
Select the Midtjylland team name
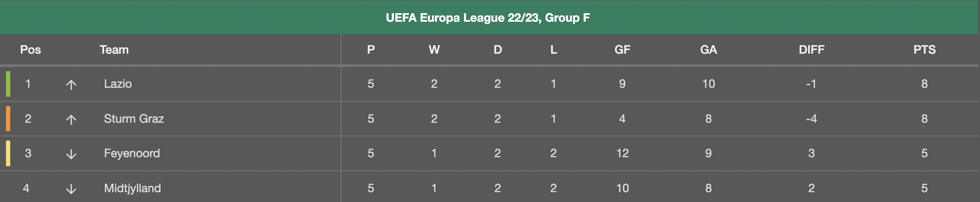click(x=132, y=188)
